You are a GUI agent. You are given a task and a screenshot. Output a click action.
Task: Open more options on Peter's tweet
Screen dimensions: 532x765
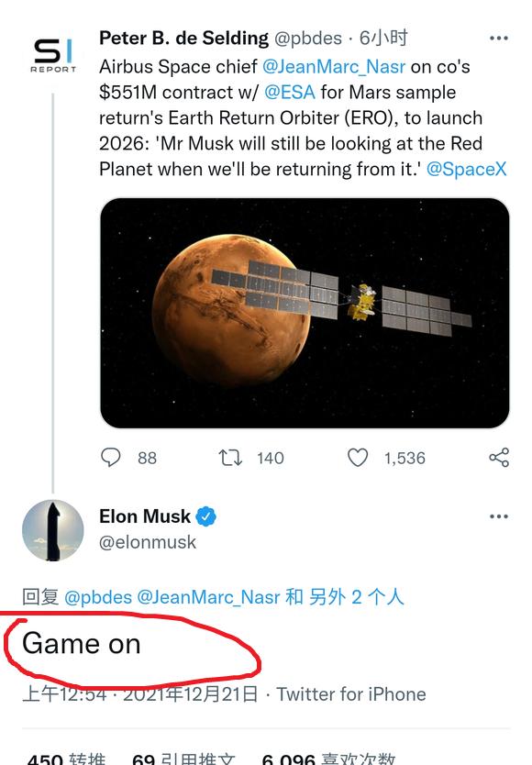[499, 38]
